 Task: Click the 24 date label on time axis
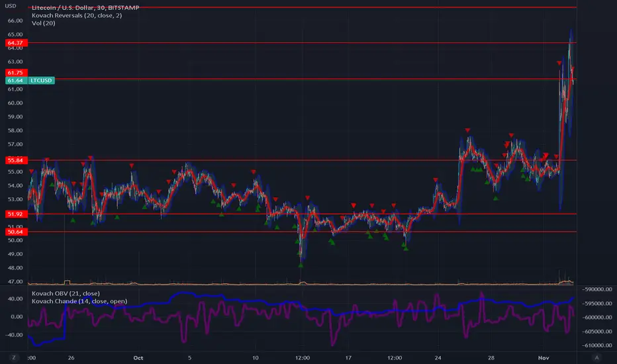tap(438, 357)
